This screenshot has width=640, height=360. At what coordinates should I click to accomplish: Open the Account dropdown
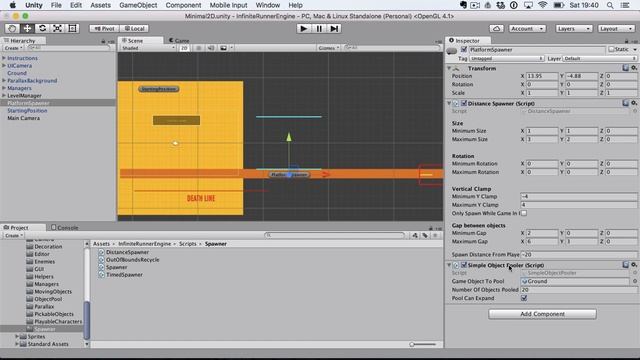click(527, 29)
